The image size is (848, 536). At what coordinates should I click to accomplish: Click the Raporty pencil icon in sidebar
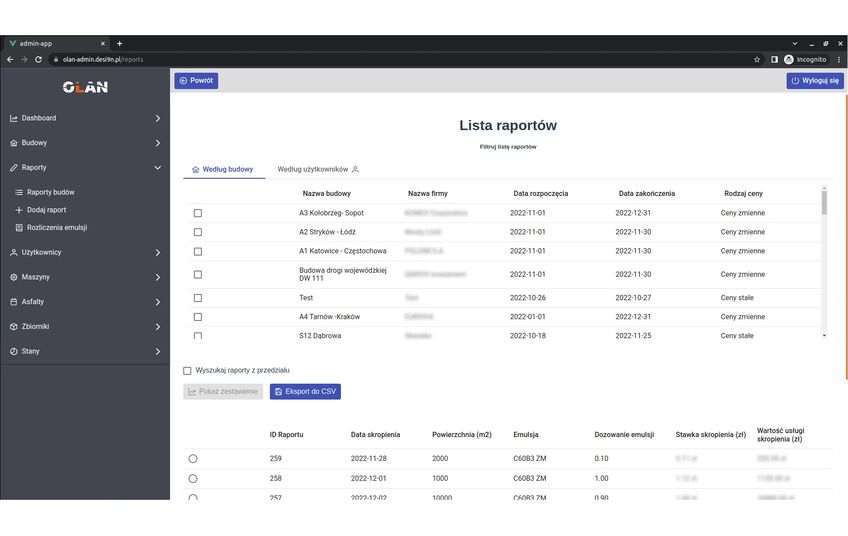(x=14, y=168)
